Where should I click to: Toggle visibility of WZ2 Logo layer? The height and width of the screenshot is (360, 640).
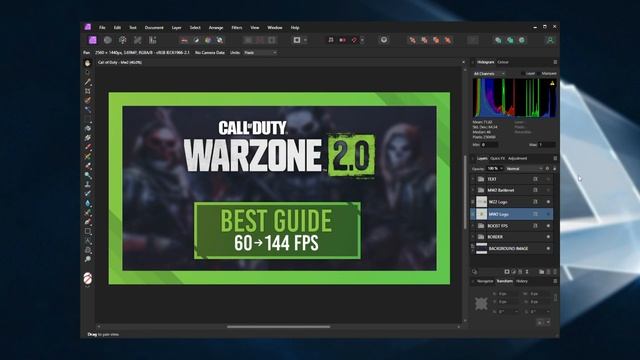click(x=548, y=202)
